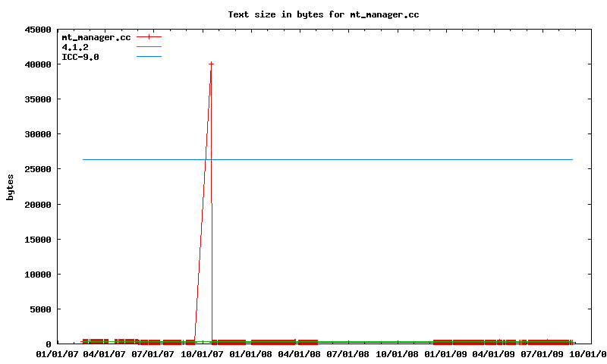This screenshot has width=607, height=364.
Task: Click the 04/01/08 x-axis date label
Action: [300, 353]
